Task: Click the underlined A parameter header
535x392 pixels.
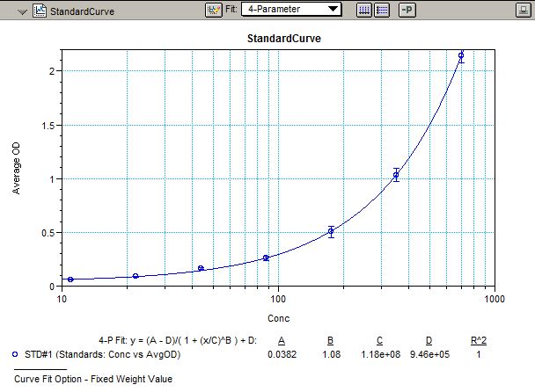Action: [x=282, y=339]
